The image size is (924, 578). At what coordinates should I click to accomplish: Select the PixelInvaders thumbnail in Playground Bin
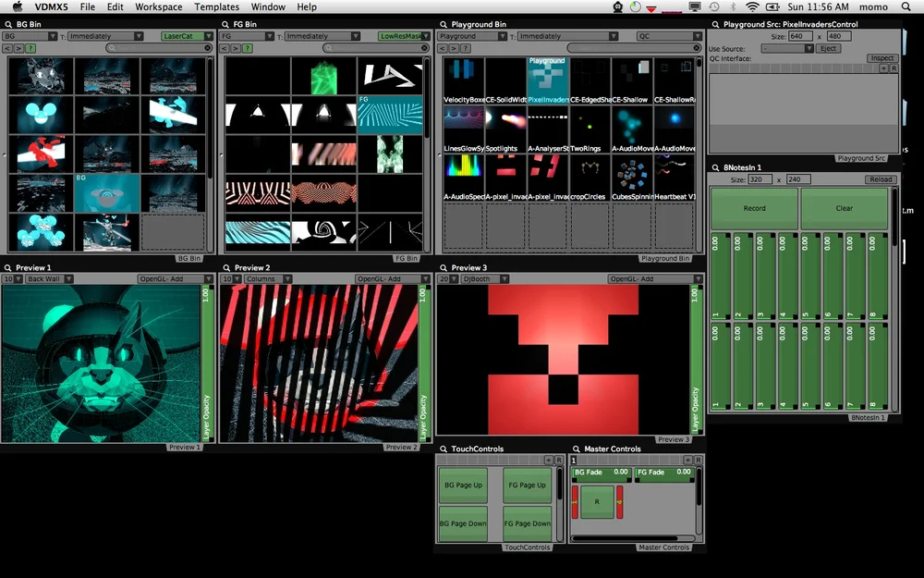(547, 80)
